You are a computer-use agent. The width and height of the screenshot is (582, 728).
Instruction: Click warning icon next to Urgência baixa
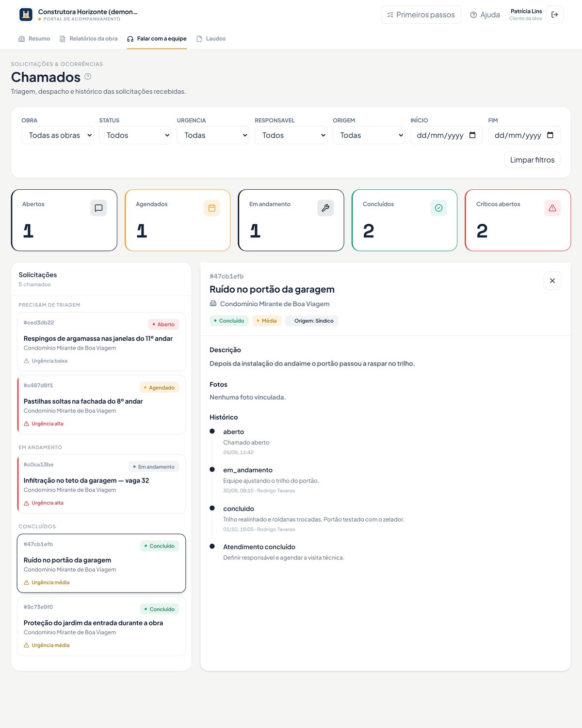[27, 361]
